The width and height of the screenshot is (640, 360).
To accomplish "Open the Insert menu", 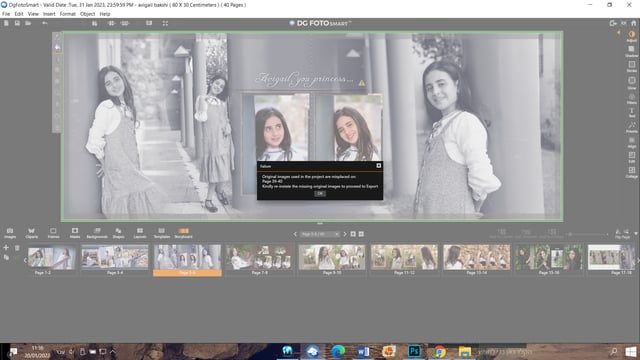I will (x=49, y=14).
